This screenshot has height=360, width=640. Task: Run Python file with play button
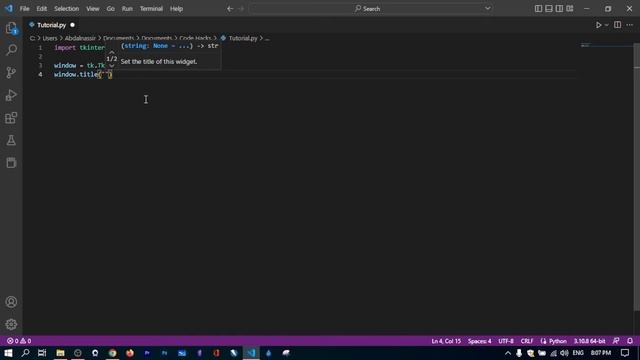point(598,25)
